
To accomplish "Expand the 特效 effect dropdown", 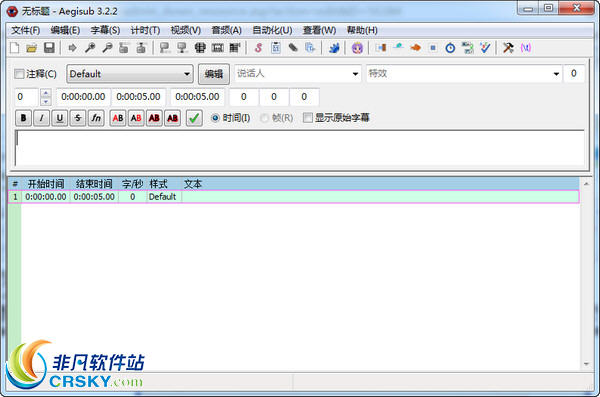I will click(556, 74).
